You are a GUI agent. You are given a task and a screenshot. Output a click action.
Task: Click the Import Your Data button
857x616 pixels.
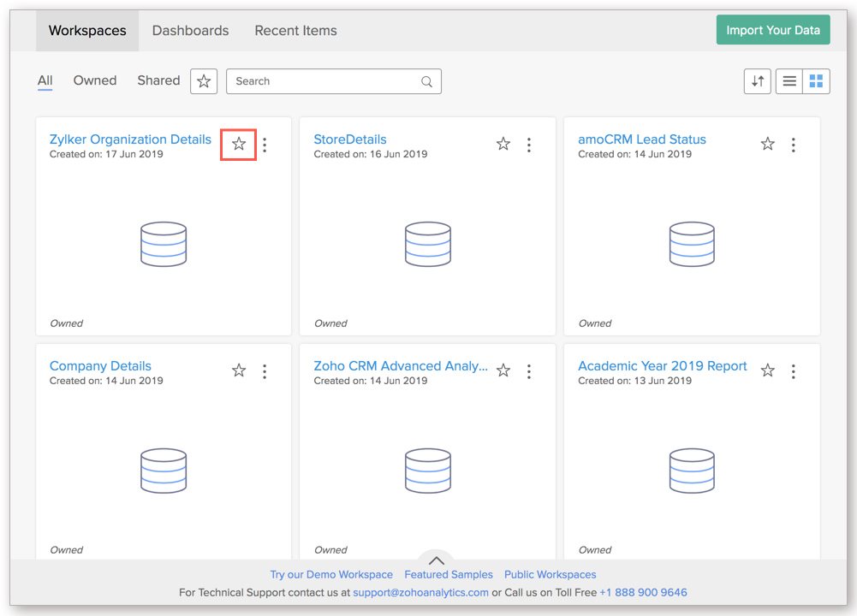772,30
